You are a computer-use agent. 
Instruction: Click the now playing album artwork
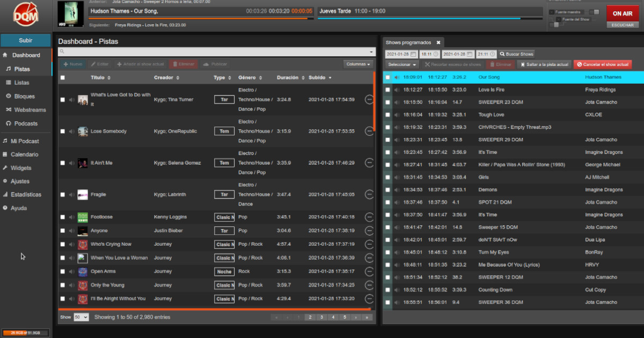click(70, 14)
